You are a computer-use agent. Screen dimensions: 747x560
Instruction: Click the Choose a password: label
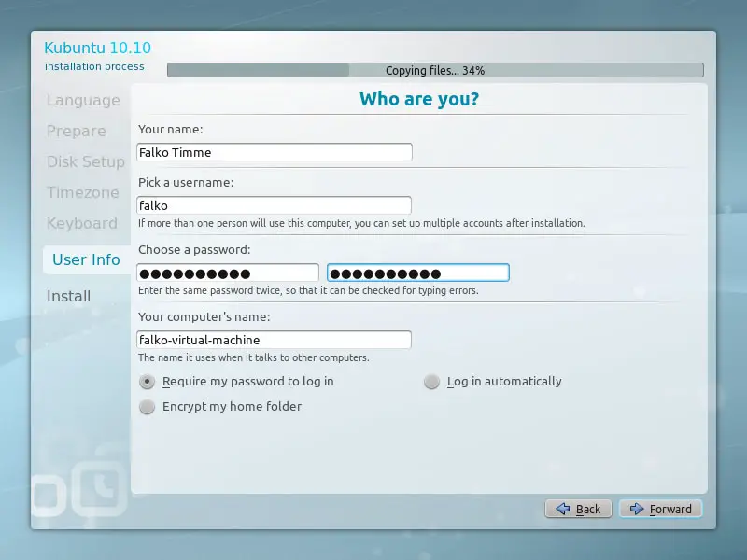194,249
